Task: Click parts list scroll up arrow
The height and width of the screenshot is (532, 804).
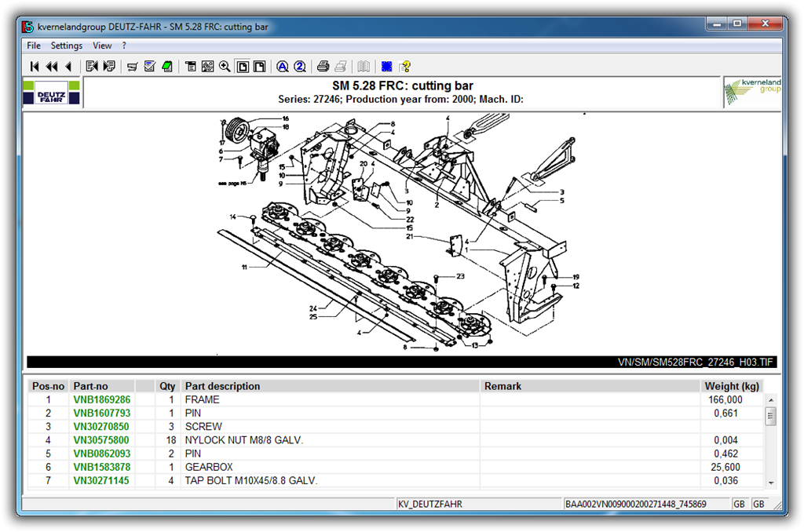Action: 771,399
